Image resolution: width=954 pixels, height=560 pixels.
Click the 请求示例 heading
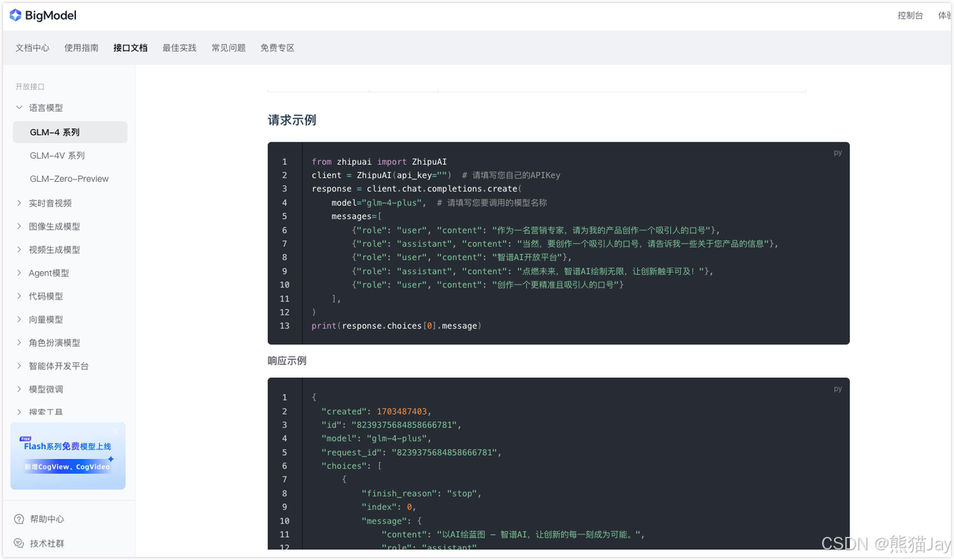point(292,120)
